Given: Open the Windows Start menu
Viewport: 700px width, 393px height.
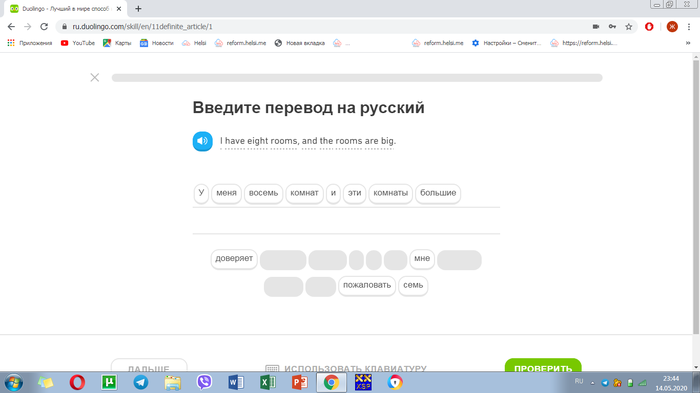Looking at the screenshot, I should 13,383.
